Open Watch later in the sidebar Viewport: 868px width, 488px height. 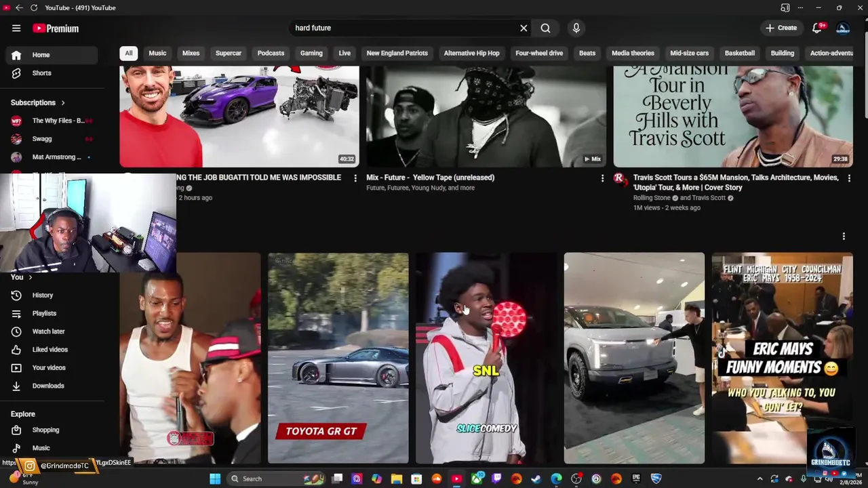52,331
